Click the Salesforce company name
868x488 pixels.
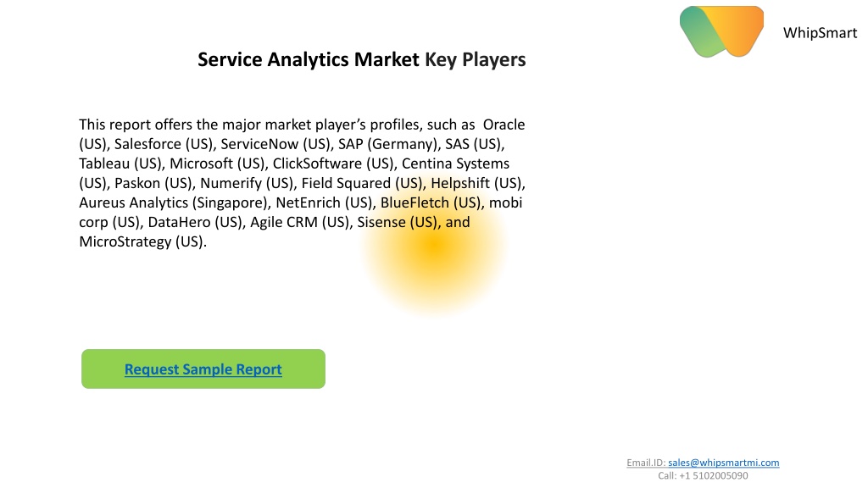click(x=147, y=144)
